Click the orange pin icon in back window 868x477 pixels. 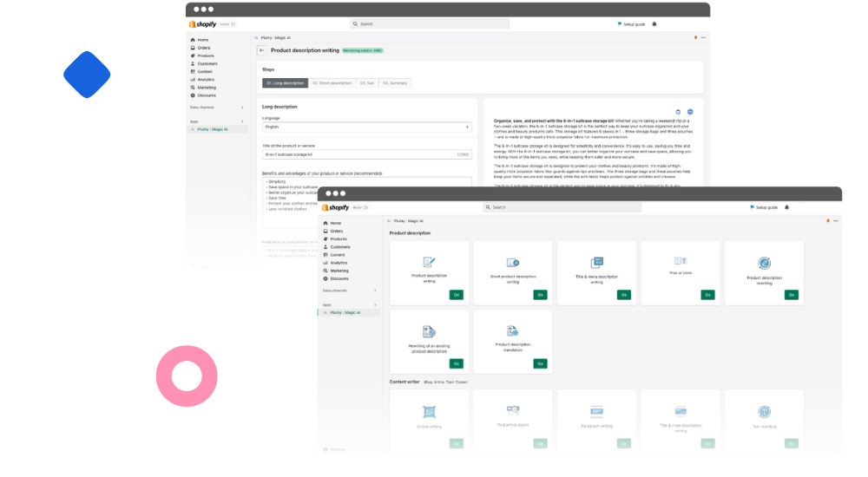[x=695, y=37]
